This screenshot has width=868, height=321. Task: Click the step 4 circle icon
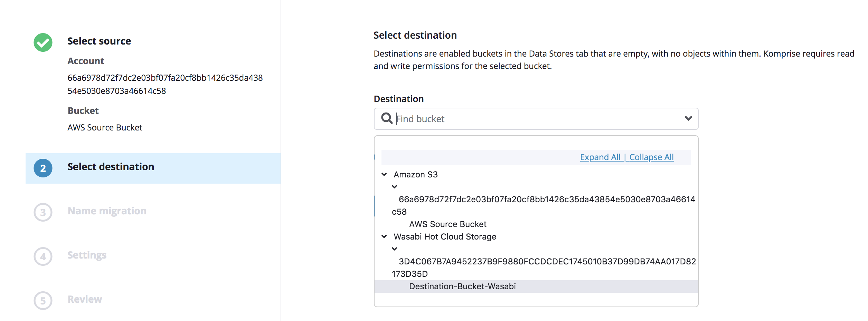tap(43, 256)
